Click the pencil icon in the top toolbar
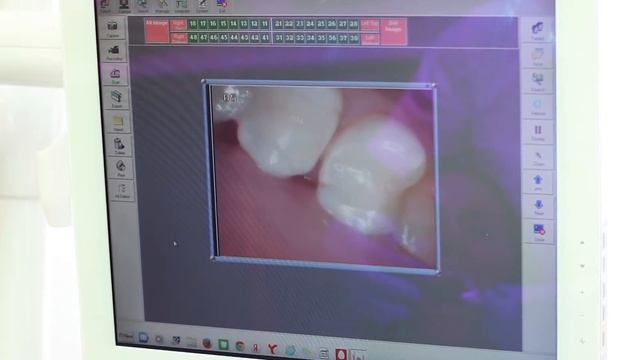Image resolution: width=640 pixels, height=360 pixels. [x=202, y=5]
